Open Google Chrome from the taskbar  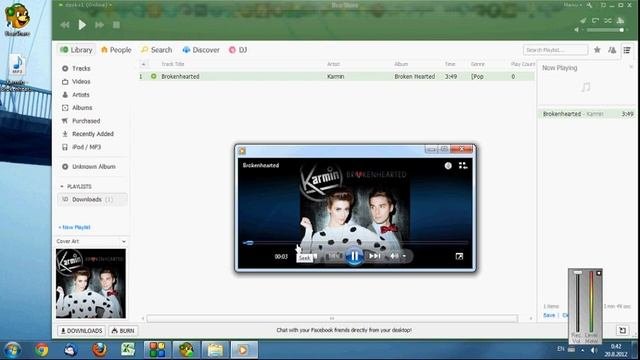41,350
